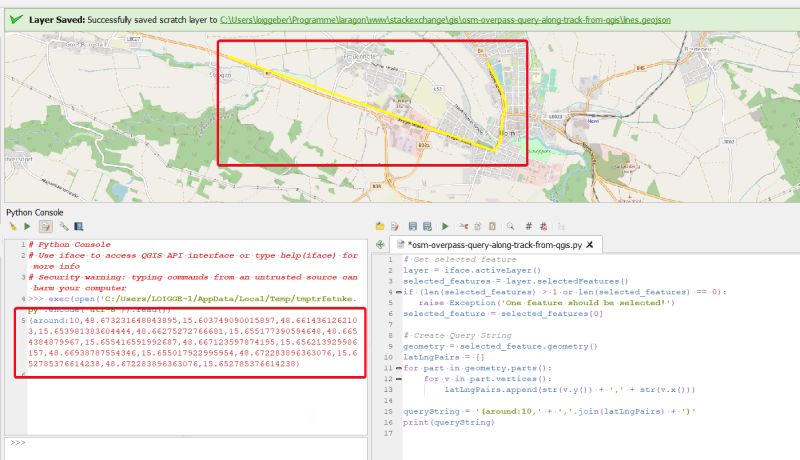Open Python console help book icon
Screen dimensions: 800x460
[79, 226]
